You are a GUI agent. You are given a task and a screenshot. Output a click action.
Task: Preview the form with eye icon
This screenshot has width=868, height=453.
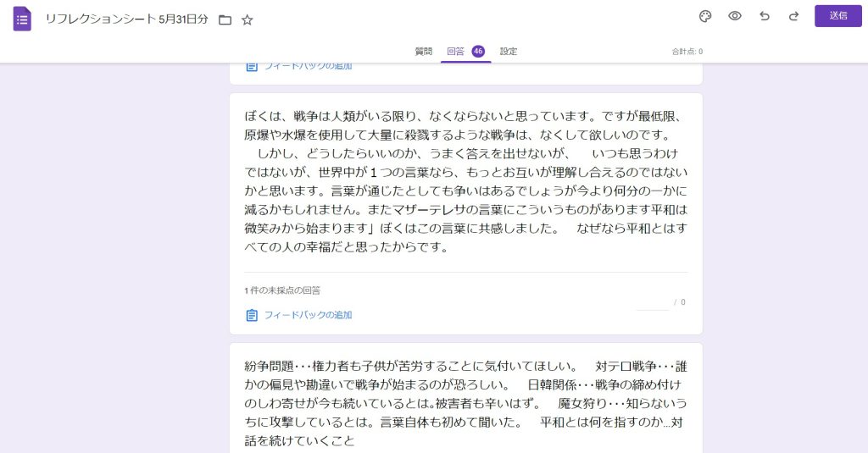coord(735,16)
